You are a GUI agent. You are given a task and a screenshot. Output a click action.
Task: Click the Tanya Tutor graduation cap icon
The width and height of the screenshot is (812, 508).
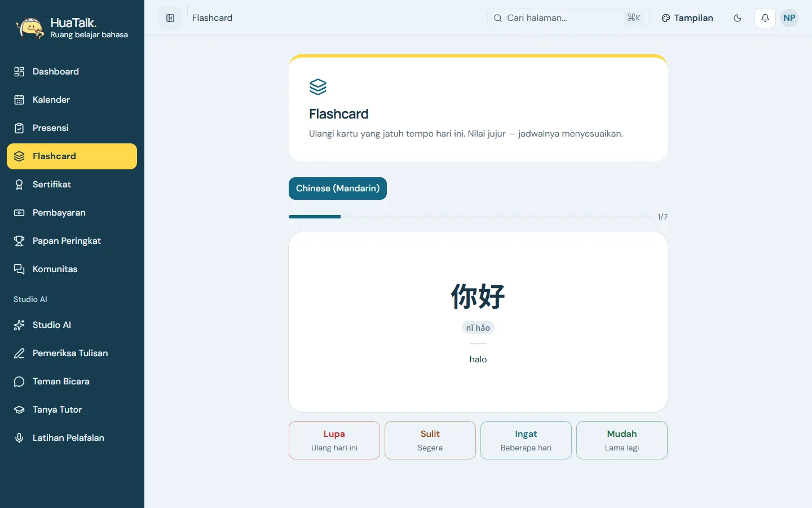coord(19,410)
